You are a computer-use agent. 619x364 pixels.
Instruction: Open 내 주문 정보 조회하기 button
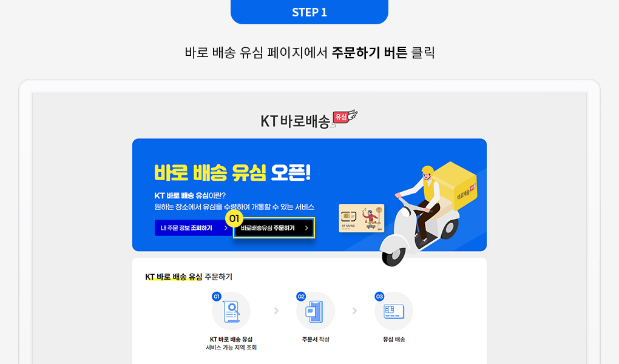coord(193,227)
